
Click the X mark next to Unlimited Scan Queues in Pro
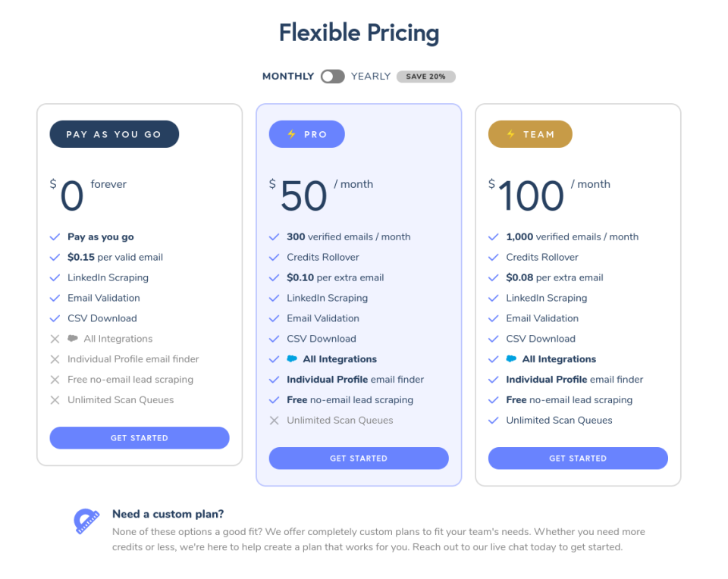point(274,421)
